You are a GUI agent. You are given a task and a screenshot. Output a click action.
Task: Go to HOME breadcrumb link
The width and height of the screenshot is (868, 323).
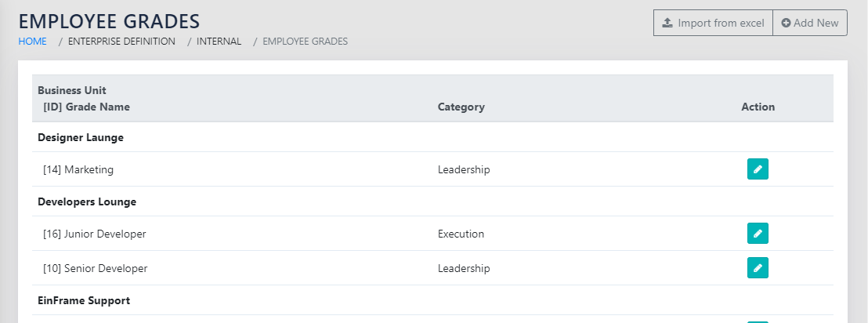(32, 41)
